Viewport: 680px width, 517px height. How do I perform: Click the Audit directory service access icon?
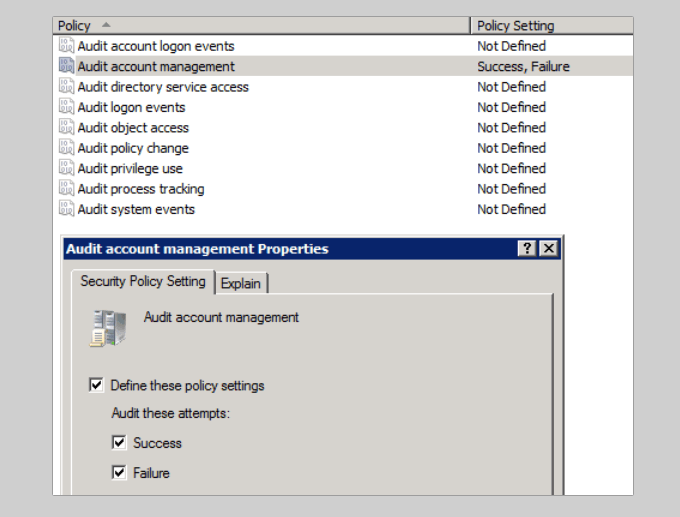click(67, 87)
